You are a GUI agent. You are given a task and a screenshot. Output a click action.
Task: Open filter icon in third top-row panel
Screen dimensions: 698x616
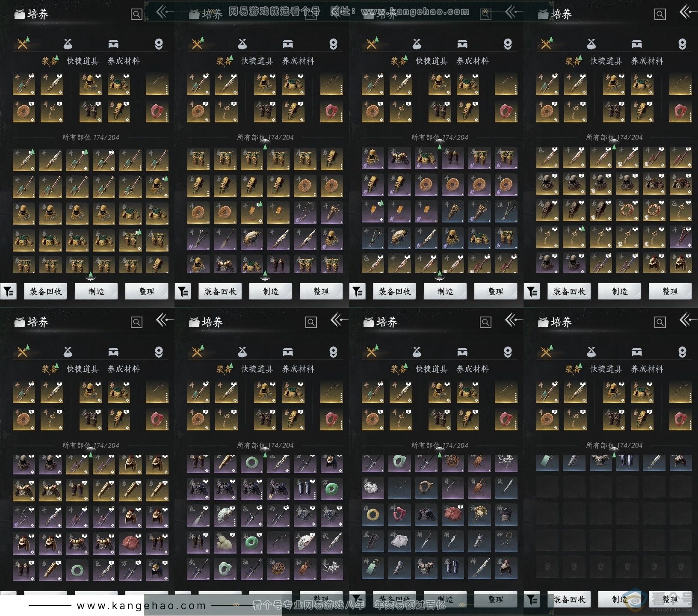tap(358, 292)
